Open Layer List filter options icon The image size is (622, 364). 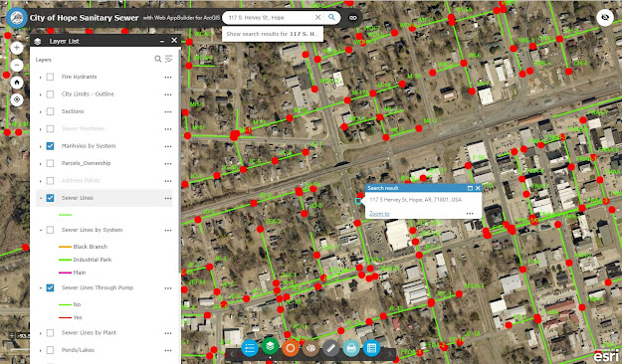168,59
